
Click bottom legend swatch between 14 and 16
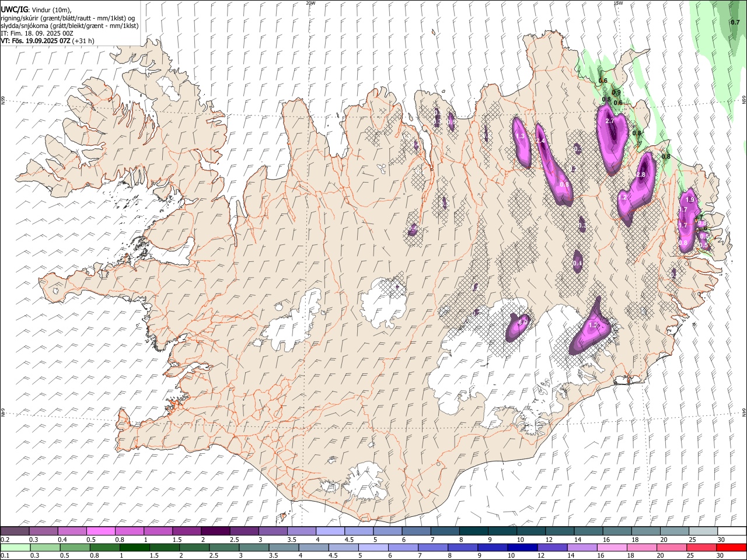[582, 547]
